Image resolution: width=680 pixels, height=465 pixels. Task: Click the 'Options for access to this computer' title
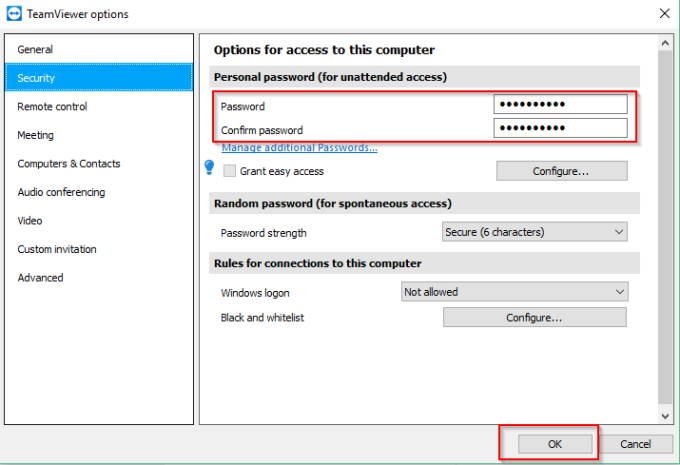(x=324, y=49)
